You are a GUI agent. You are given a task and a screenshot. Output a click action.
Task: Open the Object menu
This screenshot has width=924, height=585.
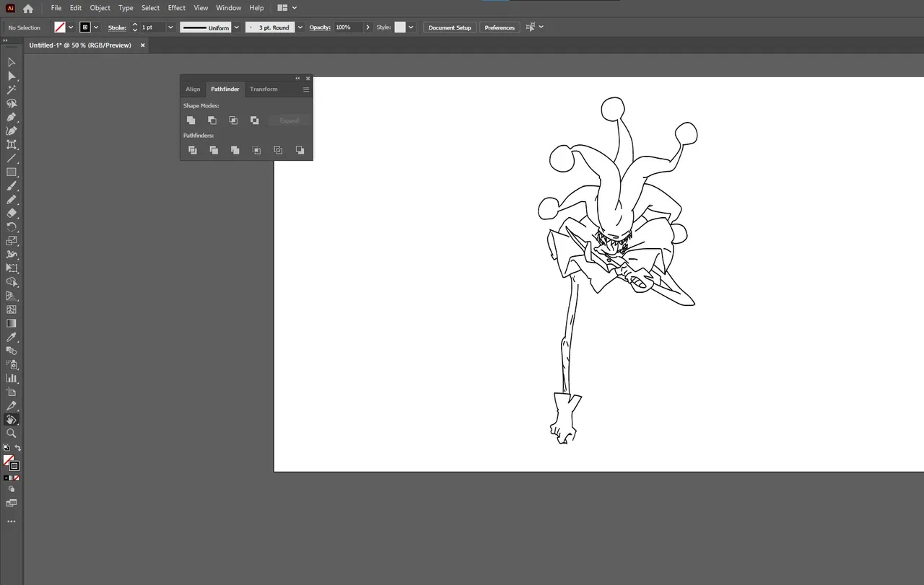(100, 8)
